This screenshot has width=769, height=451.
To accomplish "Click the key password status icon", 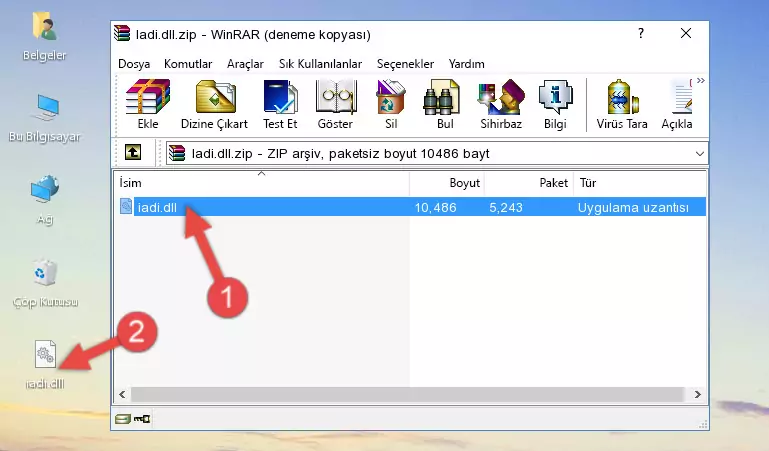I will [x=142, y=419].
